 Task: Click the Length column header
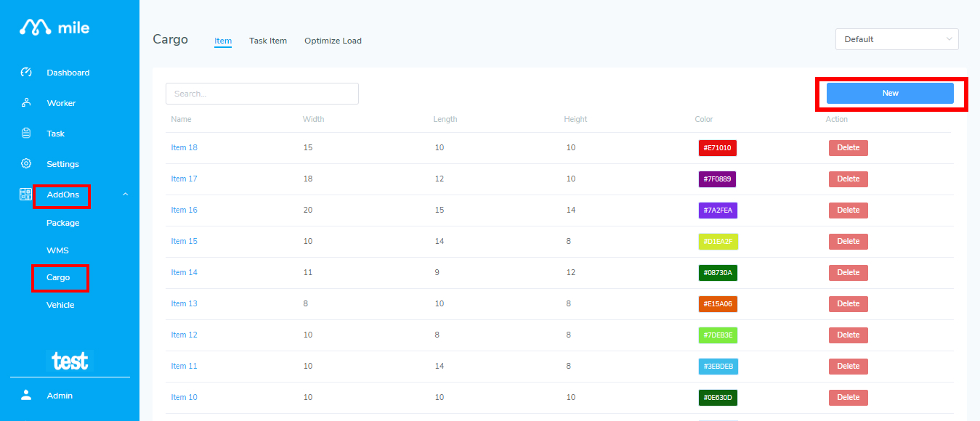[x=445, y=119]
